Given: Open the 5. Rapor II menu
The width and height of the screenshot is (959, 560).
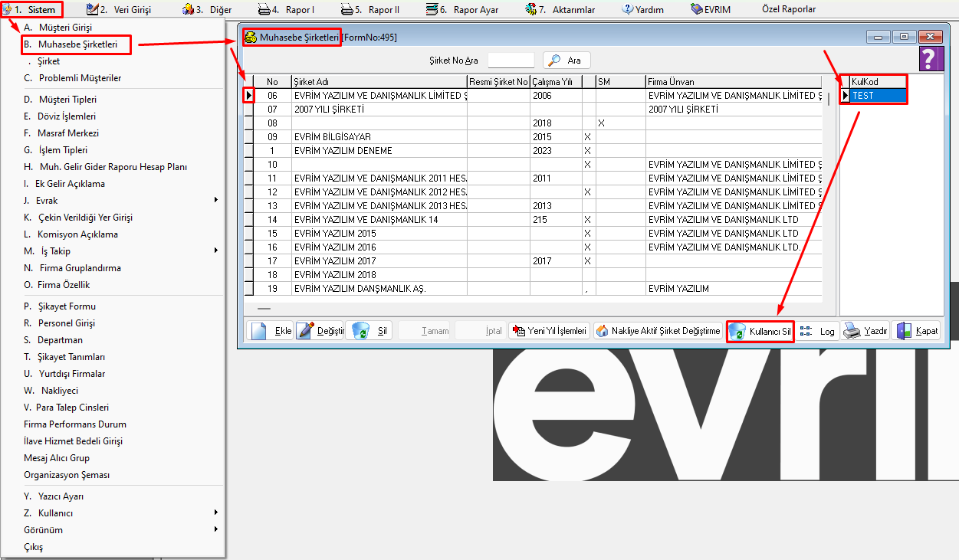Looking at the screenshot, I should pyautogui.click(x=370, y=10).
